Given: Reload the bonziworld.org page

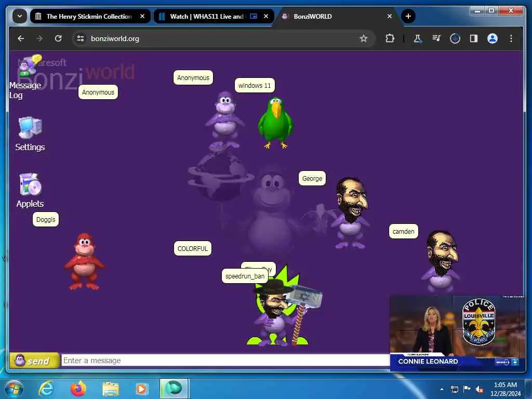Looking at the screenshot, I should [x=58, y=38].
